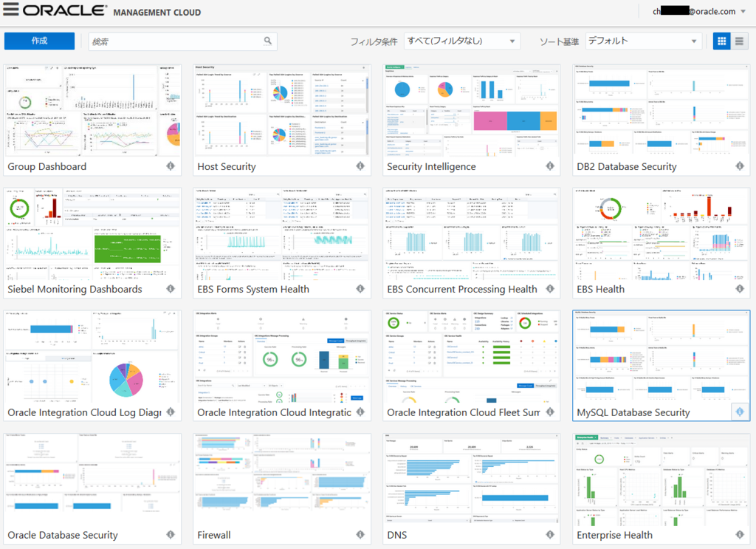Click the 作成 create button
The height and width of the screenshot is (549, 756).
(x=40, y=41)
